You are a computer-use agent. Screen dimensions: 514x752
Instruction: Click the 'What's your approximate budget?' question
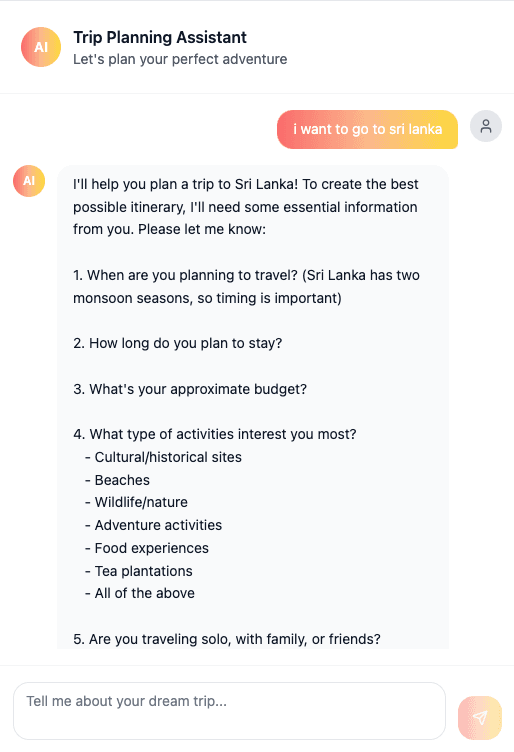coord(190,389)
